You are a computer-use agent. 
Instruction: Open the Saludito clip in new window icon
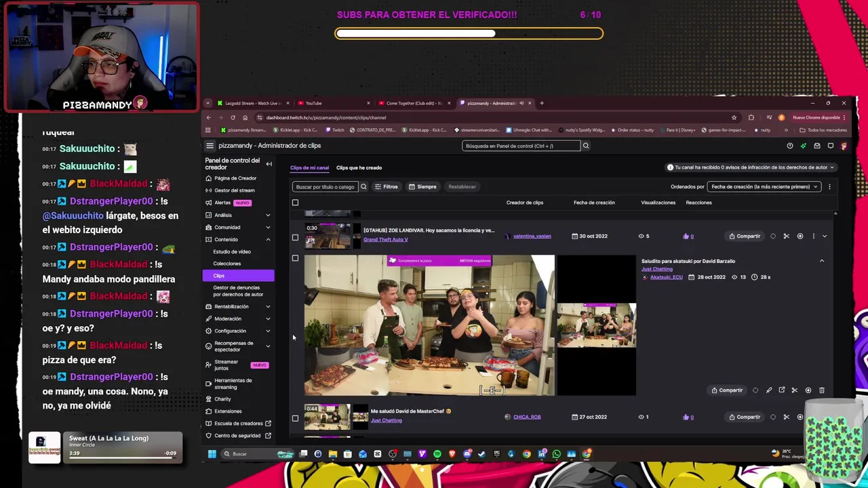tap(782, 390)
